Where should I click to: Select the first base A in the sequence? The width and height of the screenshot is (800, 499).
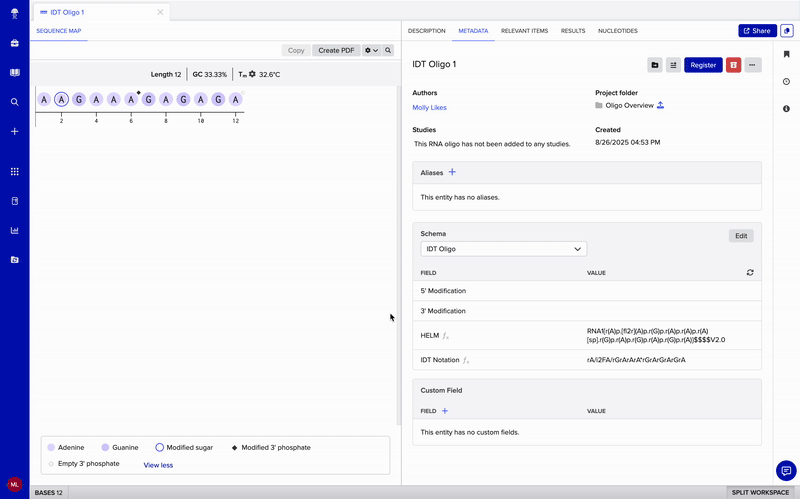[44, 99]
